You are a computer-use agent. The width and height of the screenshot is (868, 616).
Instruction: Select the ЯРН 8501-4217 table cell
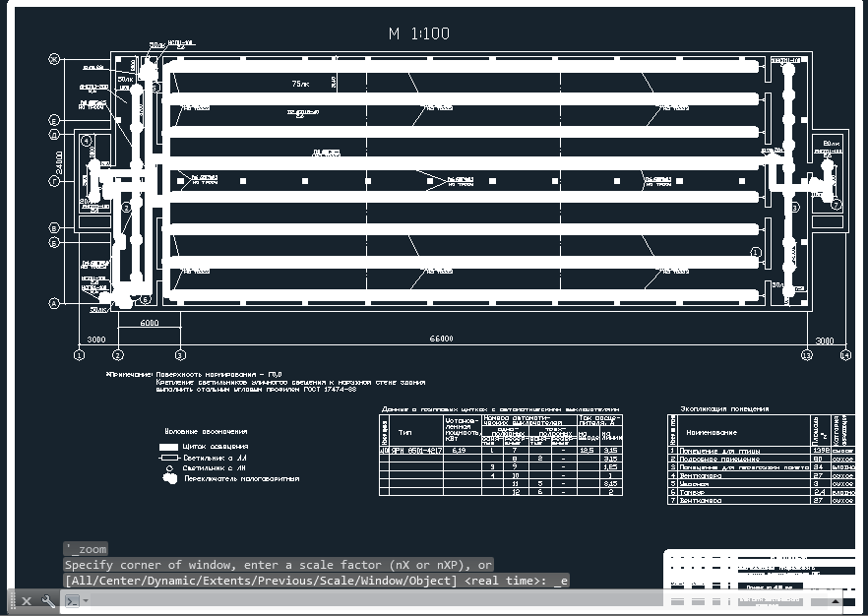click(x=416, y=451)
